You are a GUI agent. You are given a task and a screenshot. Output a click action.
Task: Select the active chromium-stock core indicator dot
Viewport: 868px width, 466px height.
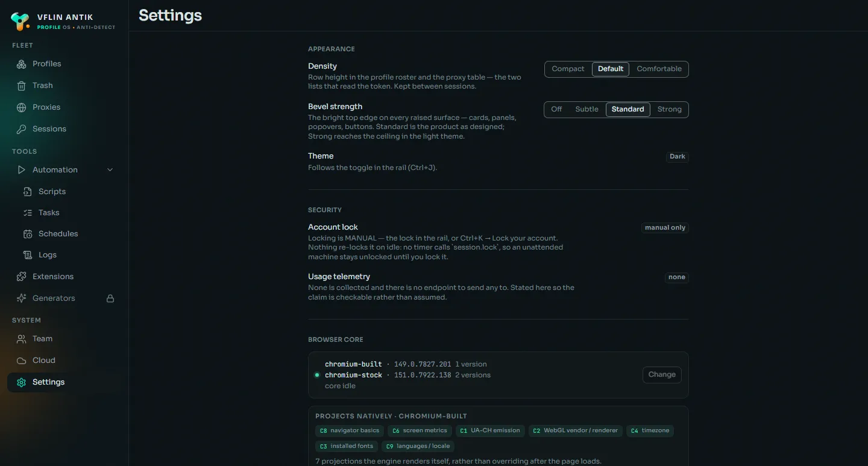(x=317, y=375)
